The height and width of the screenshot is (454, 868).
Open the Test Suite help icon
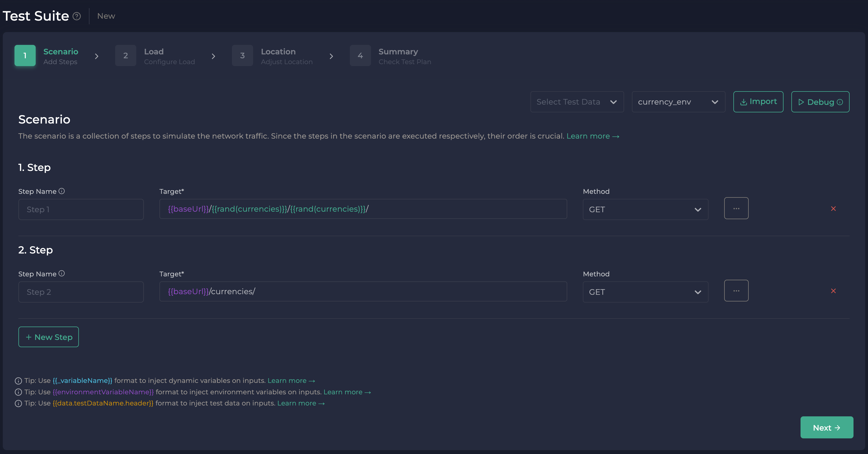(x=77, y=16)
